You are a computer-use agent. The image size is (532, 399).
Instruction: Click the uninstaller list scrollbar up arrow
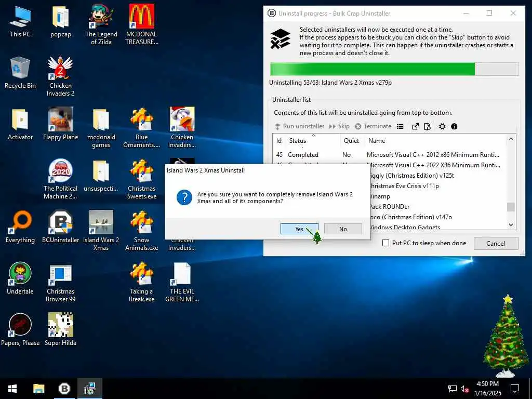tap(511, 139)
